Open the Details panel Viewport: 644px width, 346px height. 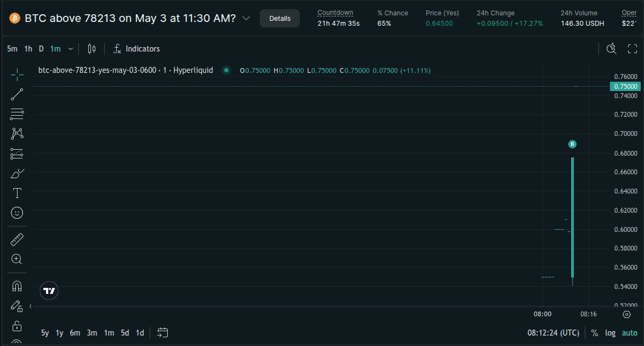280,19
